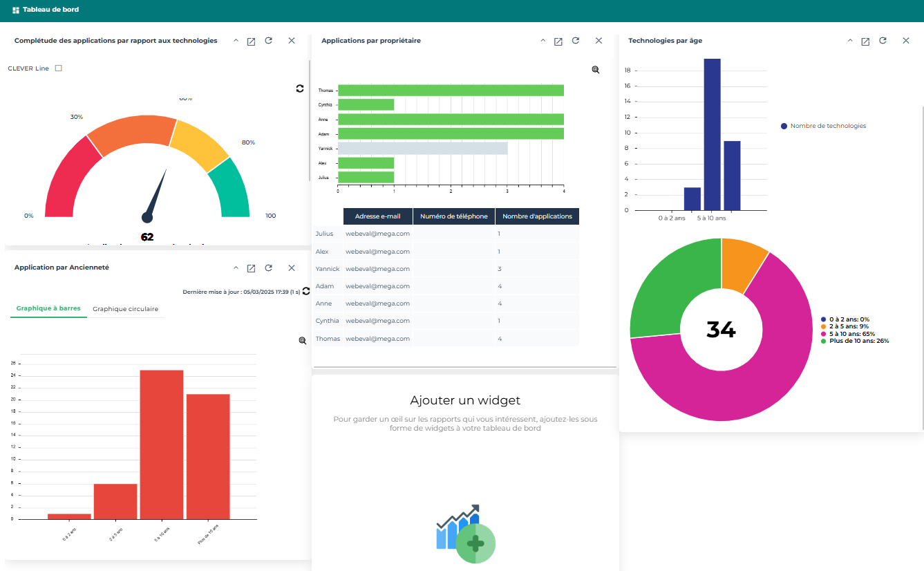Refresh the Technologies par âge widget

[883, 41]
